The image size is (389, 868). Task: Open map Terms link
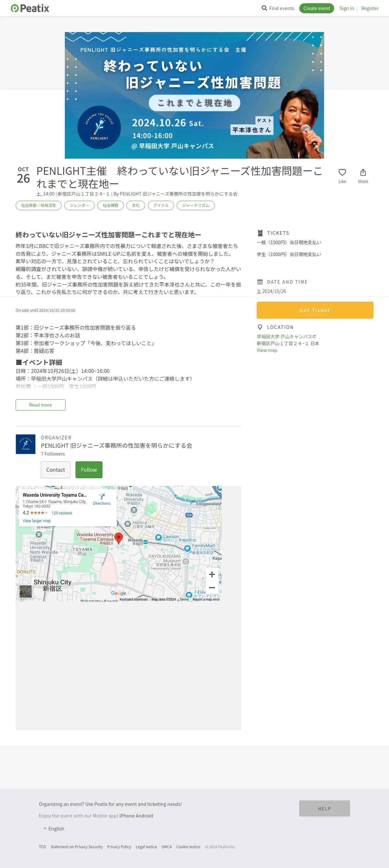184,600
